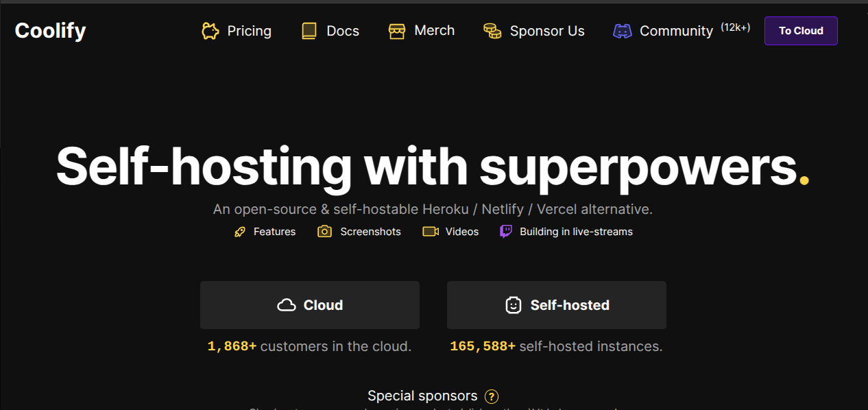The height and width of the screenshot is (410, 868).
Task: Open the Pricing page from navigation
Action: tap(250, 31)
